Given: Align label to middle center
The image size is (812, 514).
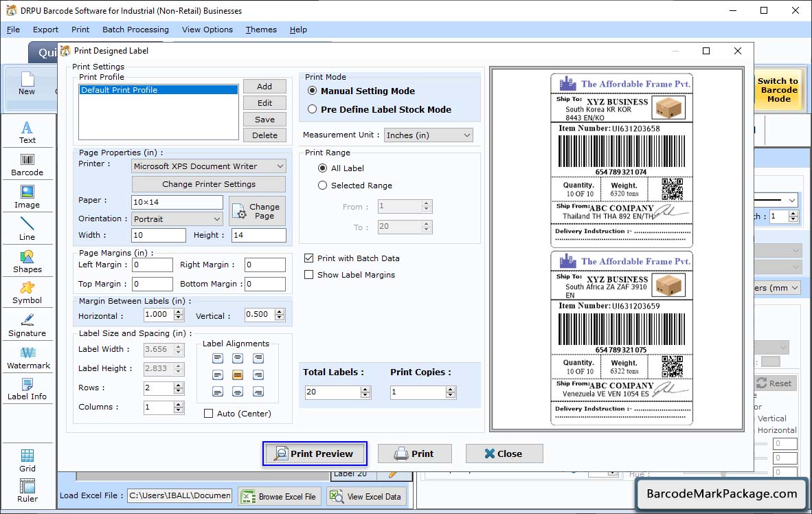Looking at the screenshot, I should pos(238,375).
